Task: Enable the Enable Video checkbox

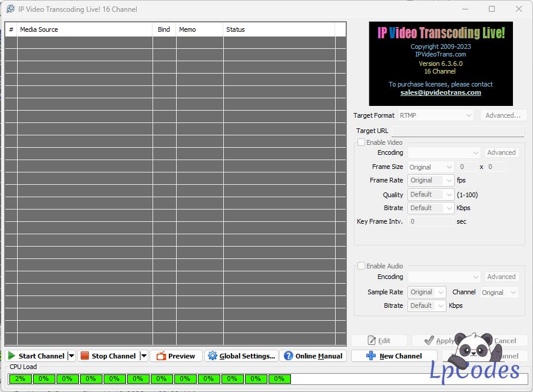Action: pyautogui.click(x=361, y=142)
